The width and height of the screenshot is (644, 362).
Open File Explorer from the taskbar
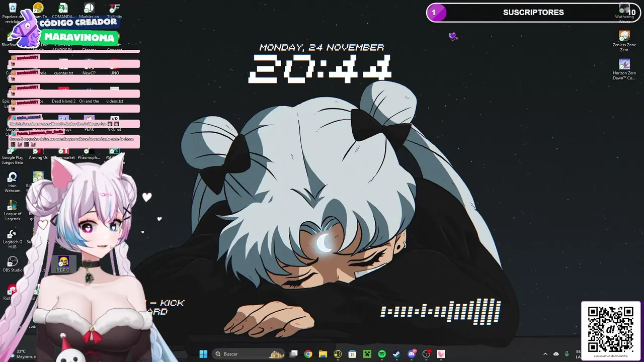click(323, 354)
